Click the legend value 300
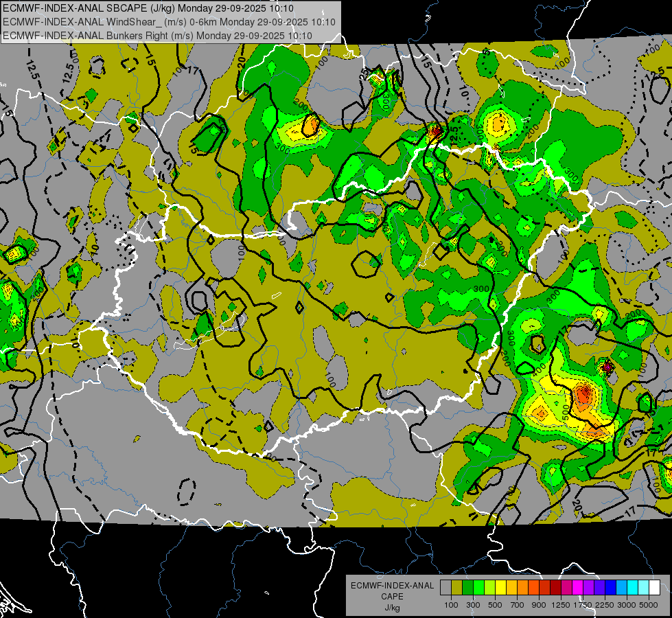The image size is (672, 618). [473, 605]
